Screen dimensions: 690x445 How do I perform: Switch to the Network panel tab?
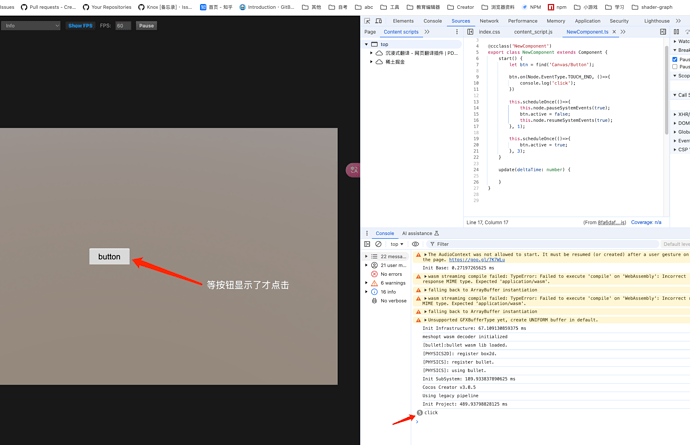point(489,21)
